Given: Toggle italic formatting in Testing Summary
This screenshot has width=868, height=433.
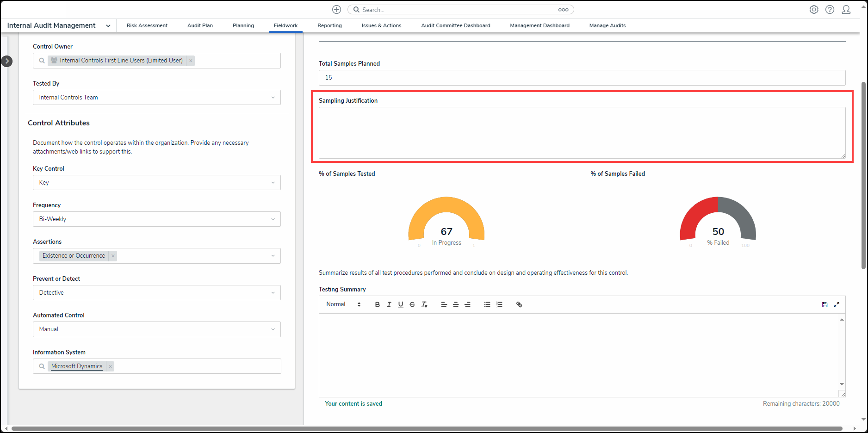Looking at the screenshot, I should (x=389, y=304).
